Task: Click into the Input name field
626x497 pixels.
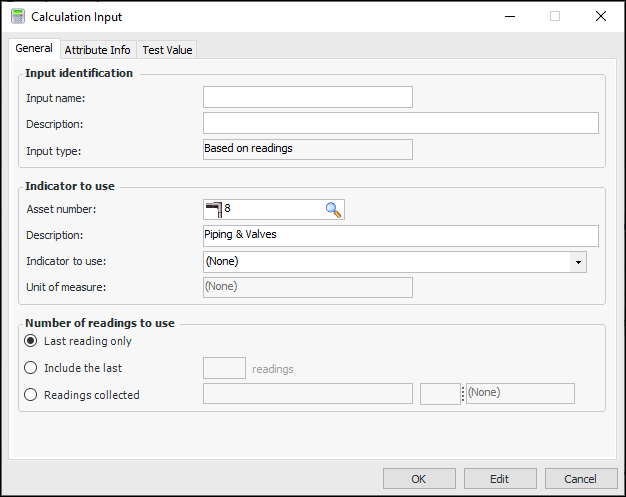Action: pyautogui.click(x=307, y=97)
